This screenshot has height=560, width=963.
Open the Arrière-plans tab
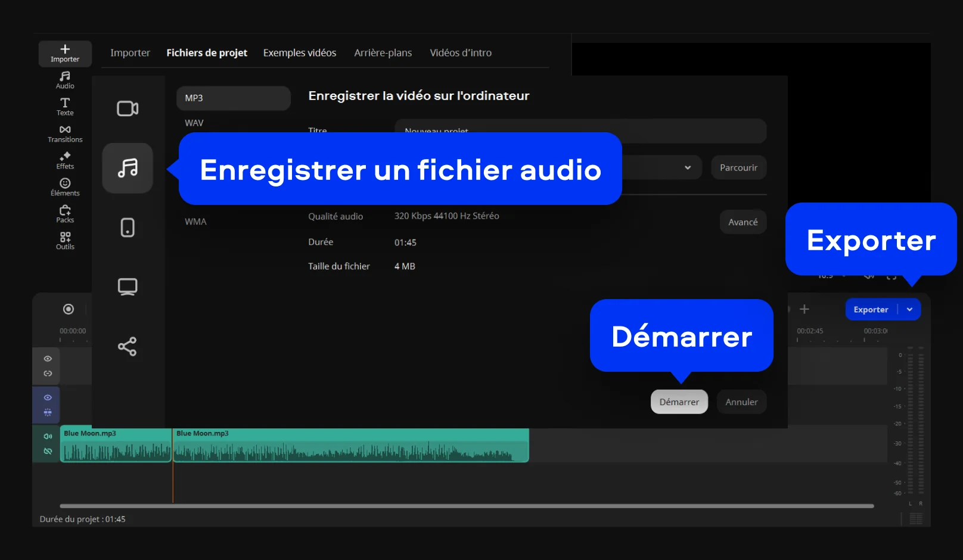pyautogui.click(x=383, y=52)
